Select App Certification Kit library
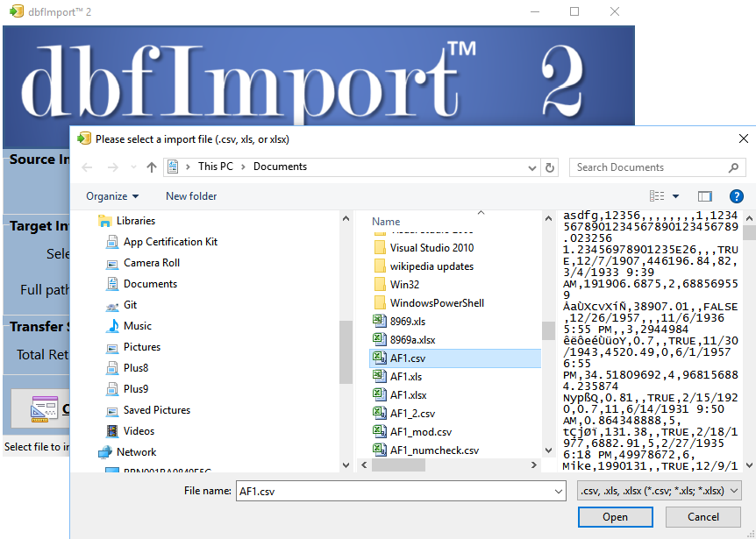756x539 pixels. (171, 242)
